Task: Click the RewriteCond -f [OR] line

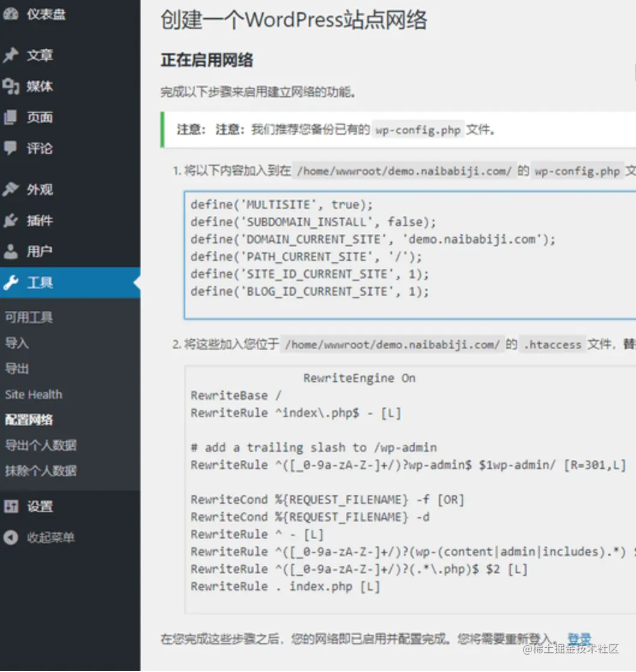Action: click(x=327, y=499)
